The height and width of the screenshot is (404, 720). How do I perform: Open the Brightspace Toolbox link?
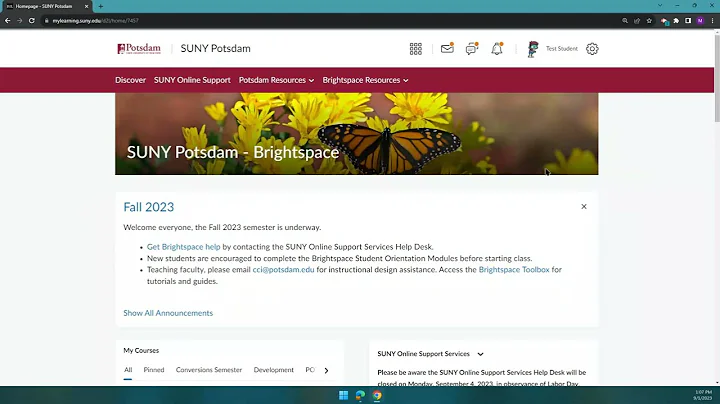514,269
